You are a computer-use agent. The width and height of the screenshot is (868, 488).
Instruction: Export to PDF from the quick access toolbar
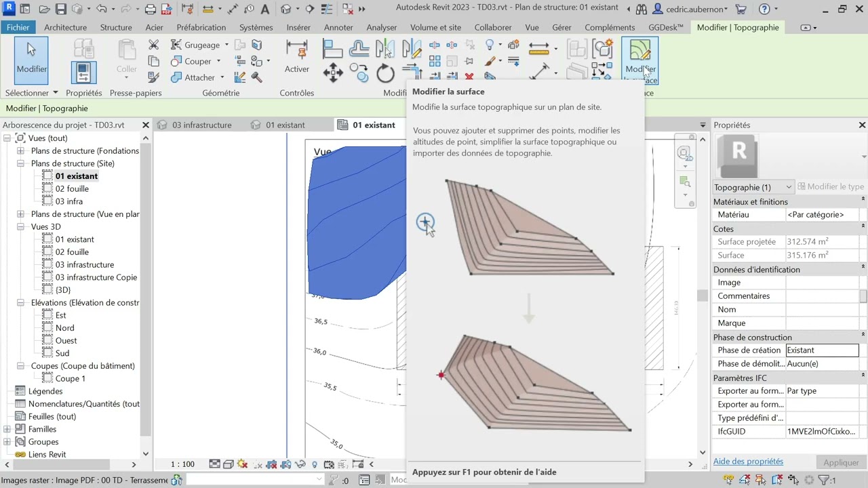[166, 9]
